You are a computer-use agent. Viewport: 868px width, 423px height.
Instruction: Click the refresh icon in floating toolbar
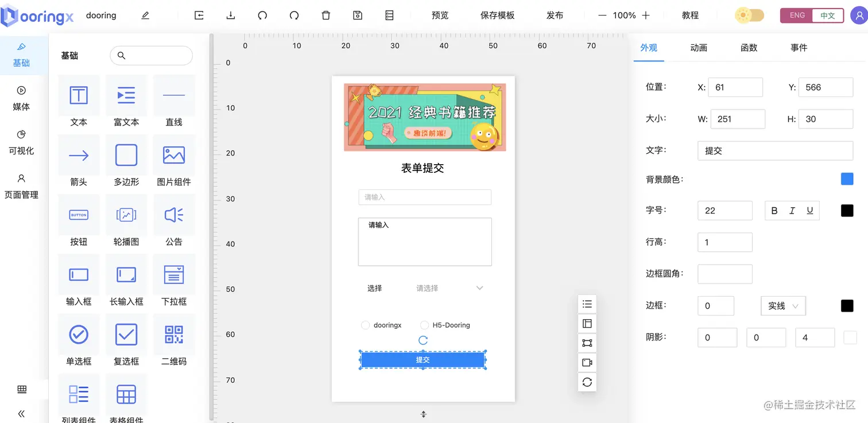pyautogui.click(x=587, y=382)
